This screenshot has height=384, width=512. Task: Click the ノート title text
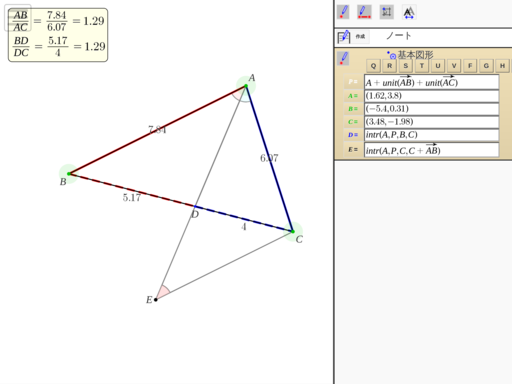coord(399,36)
